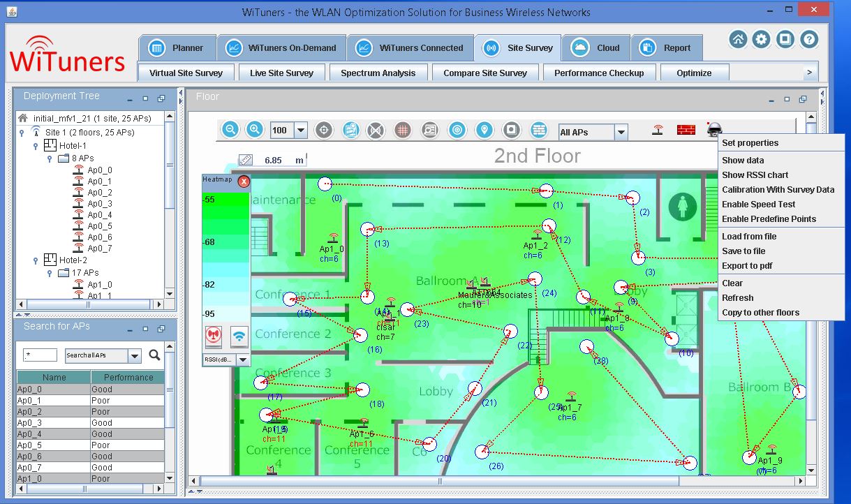Collapse the Hotel-1 tree node
The image size is (851, 504).
click(x=36, y=147)
